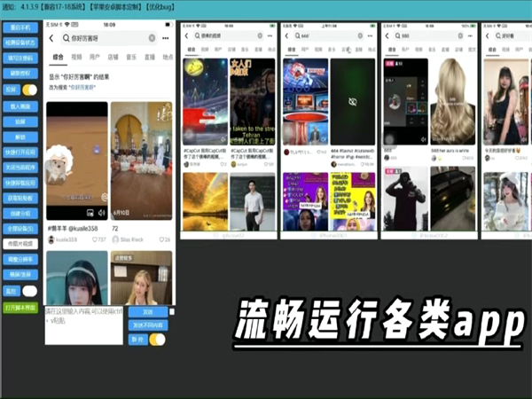Click the green 打开脚本界面 button
Image resolution: width=532 pixels, height=399 pixels.
point(21,308)
